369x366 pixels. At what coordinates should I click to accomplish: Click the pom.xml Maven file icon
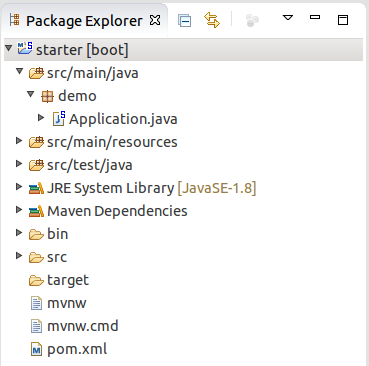coord(36,349)
